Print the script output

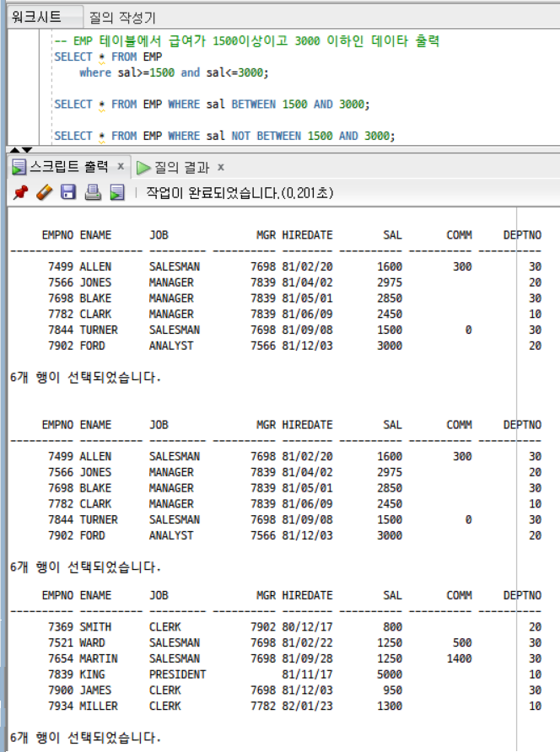click(93, 192)
